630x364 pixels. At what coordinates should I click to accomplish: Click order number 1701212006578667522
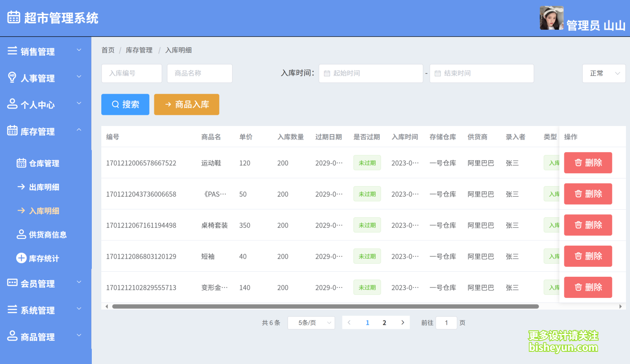click(x=141, y=163)
